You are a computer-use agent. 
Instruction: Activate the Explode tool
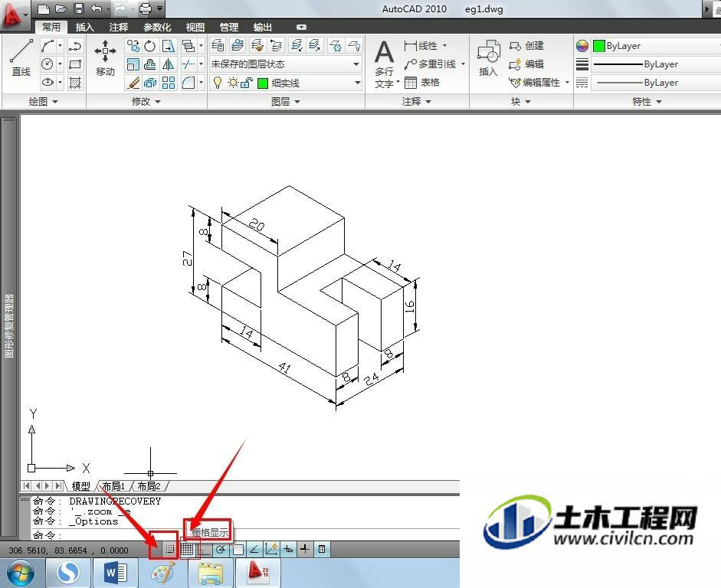(150, 83)
